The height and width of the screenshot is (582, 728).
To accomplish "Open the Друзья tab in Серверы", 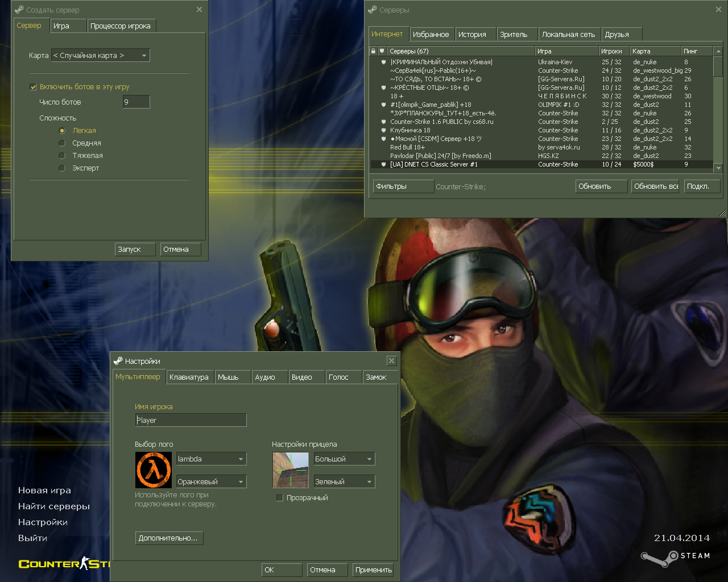I will click(x=622, y=35).
